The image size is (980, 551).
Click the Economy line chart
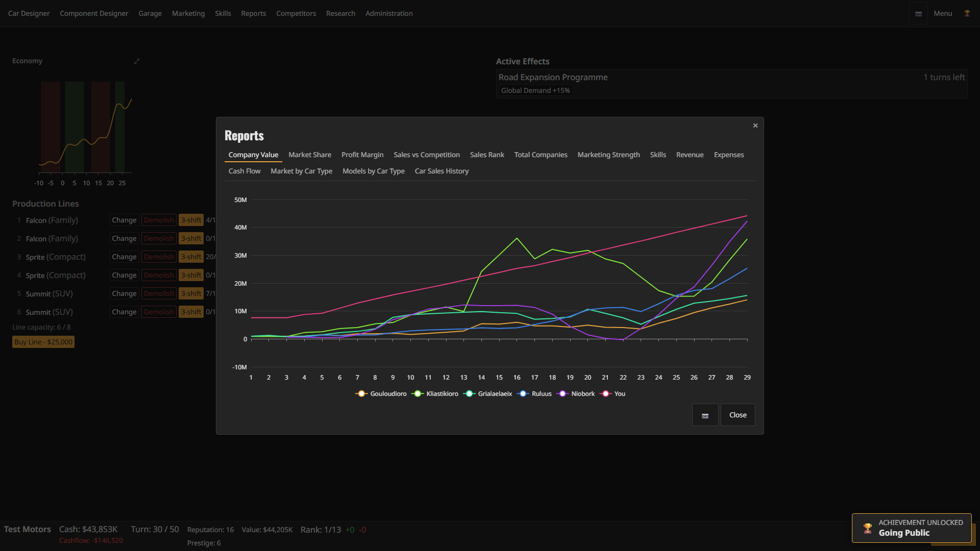tap(84, 128)
